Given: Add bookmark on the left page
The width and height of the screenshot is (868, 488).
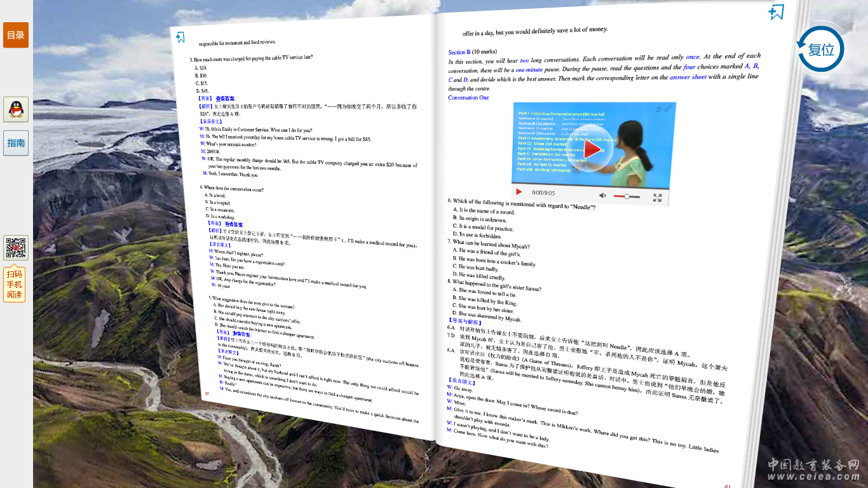Looking at the screenshot, I should coord(180,37).
